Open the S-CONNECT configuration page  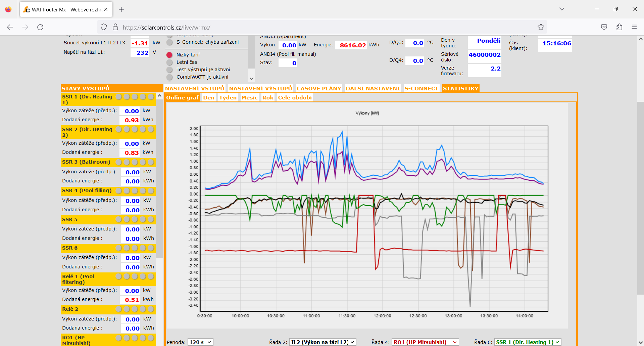[422, 88]
